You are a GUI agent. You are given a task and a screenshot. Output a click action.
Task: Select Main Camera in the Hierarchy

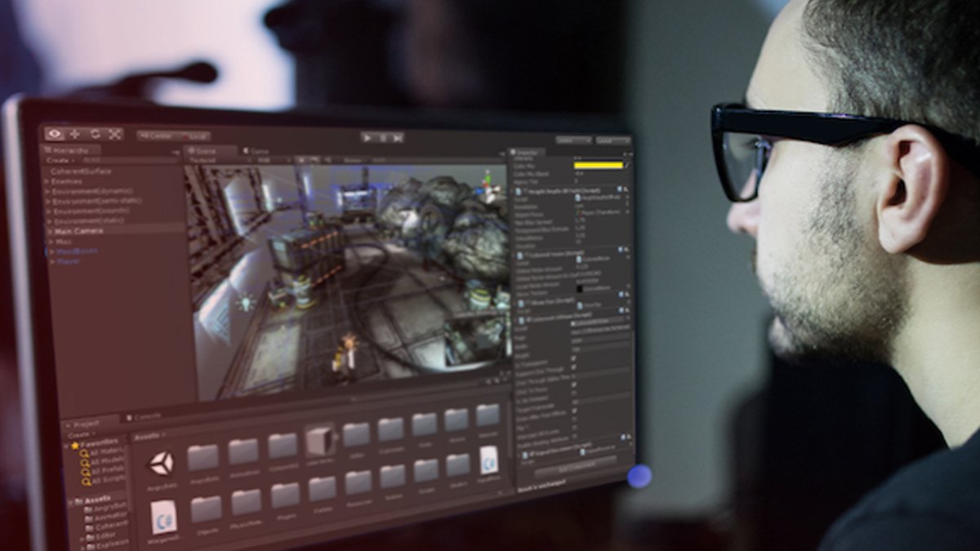coord(78,231)
